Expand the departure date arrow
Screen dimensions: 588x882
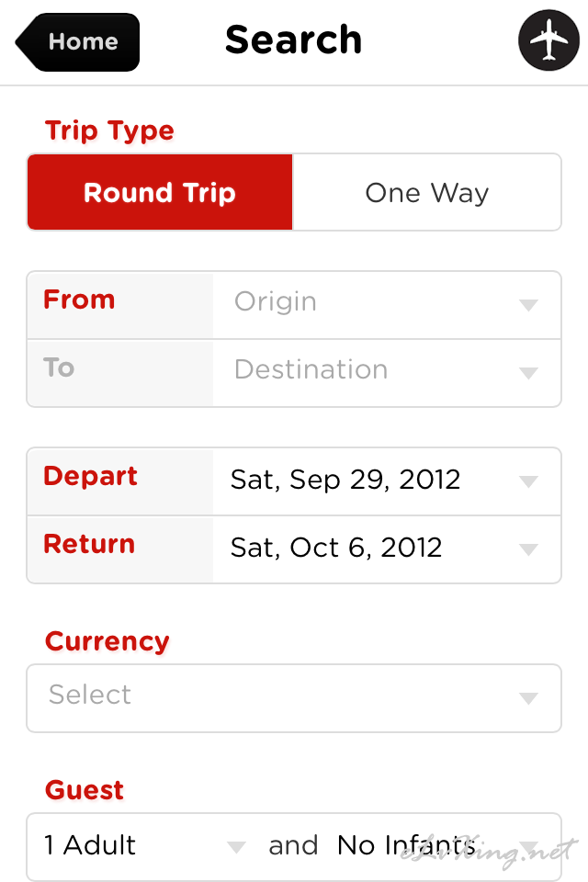point(528,481)
